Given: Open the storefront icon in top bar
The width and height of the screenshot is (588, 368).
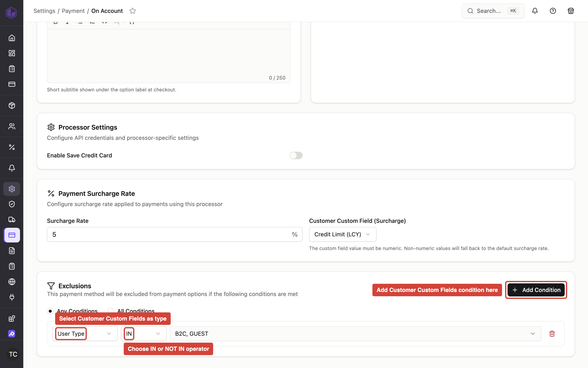Looking at the screenshot, I should (x=571, y=11).
